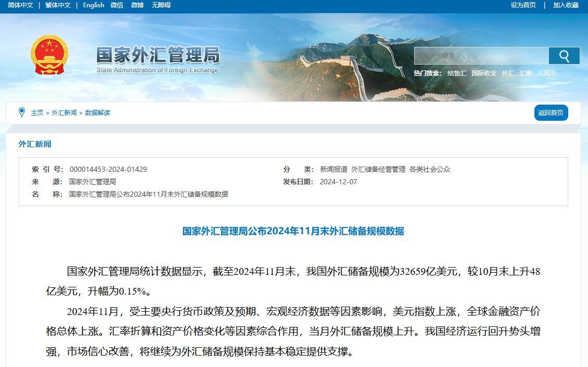
Task: Click the search magnifier icon
Action: pos(564,56)
